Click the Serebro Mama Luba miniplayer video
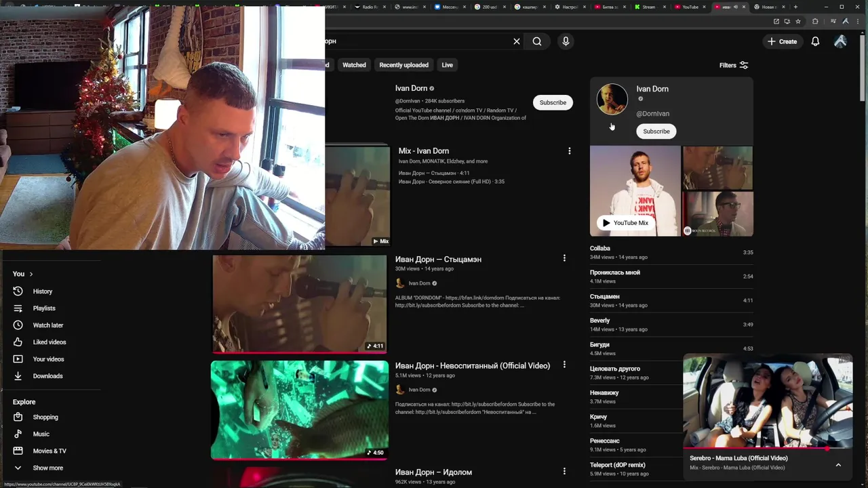The image size is (868, 488). point(767,401)
